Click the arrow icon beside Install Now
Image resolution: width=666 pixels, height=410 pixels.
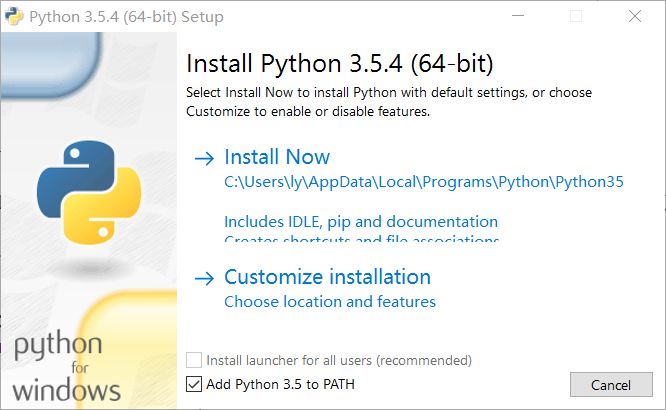click(x=204, y=158)
